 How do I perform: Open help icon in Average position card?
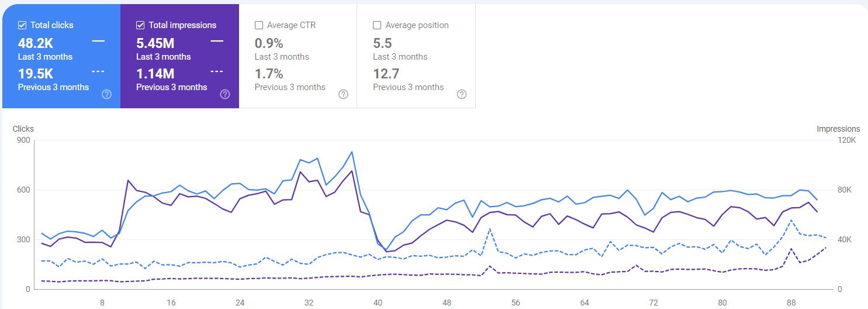point(461,94)
